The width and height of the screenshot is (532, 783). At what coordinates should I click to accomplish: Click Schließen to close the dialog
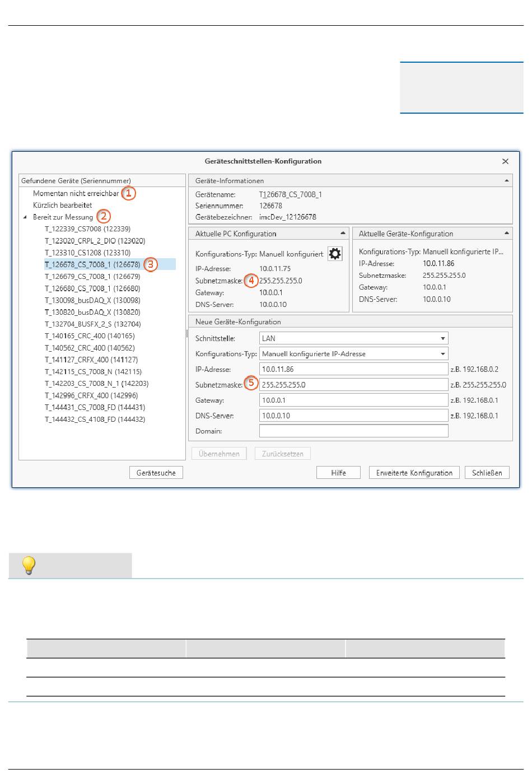[x=487, y=473]
